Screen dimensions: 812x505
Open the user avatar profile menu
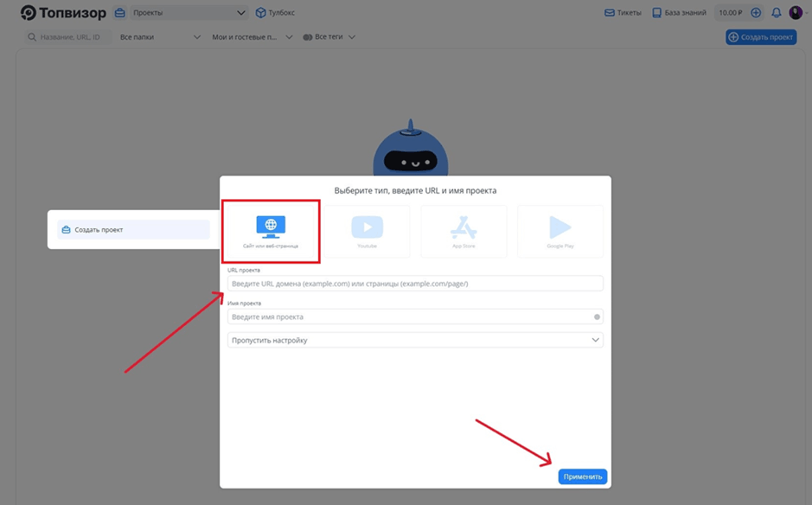pos(796,13)
